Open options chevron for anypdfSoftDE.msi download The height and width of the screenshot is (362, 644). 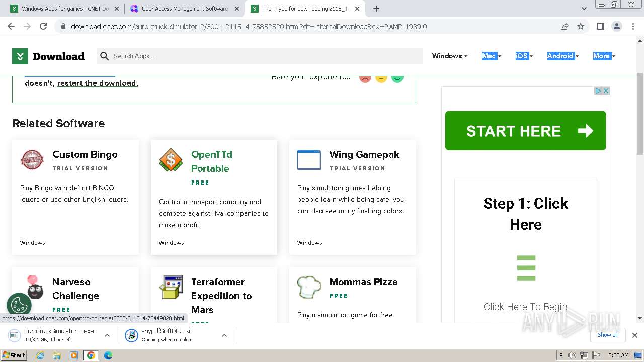click(224, 335)
